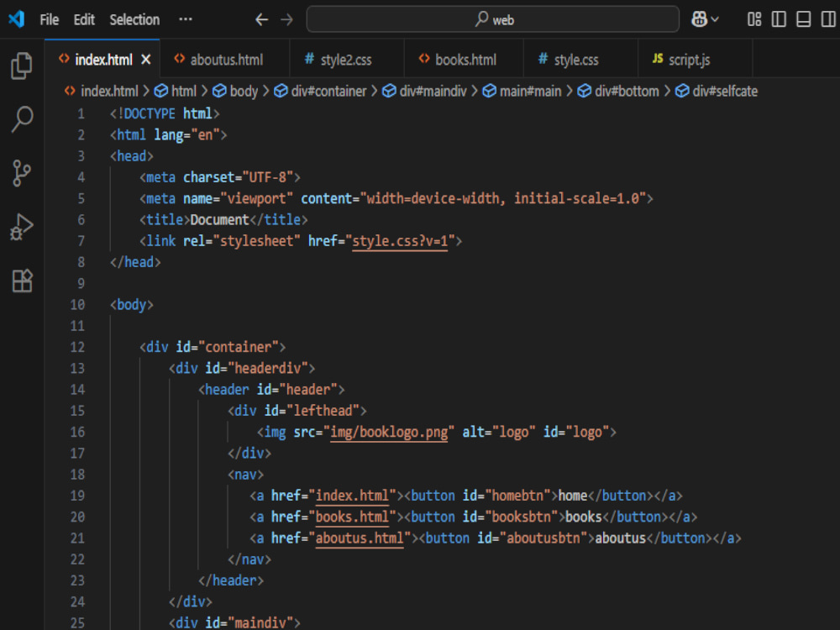
Task: Toggle the primary side bar
Action: pyautogui.click(x=779, y=19)
